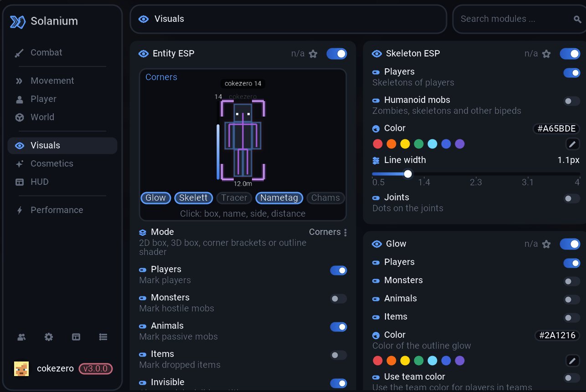Click the Solanium logo icon
The image size is (586, 392).
click(x=18, y=21)
